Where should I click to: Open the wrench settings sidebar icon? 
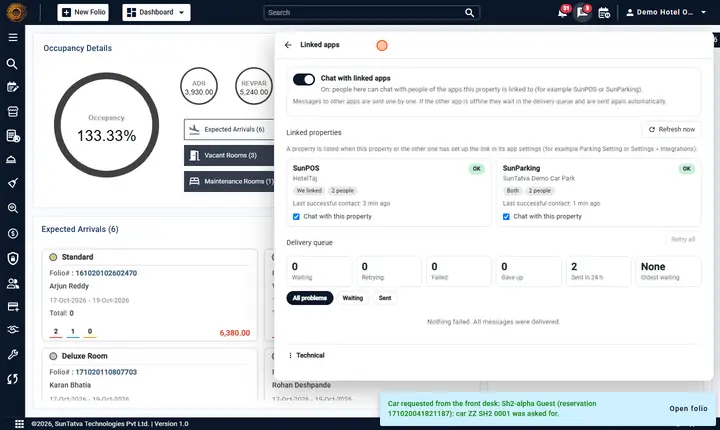13,354
